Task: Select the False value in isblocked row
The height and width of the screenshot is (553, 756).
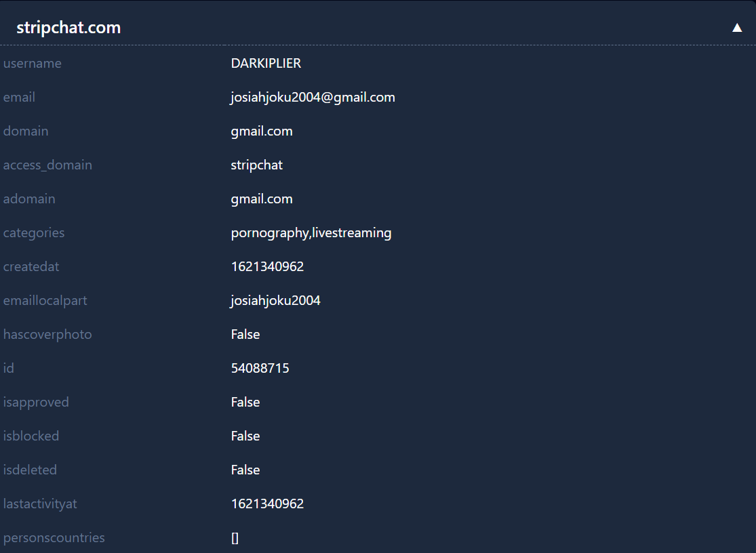Action: (245, 436)
